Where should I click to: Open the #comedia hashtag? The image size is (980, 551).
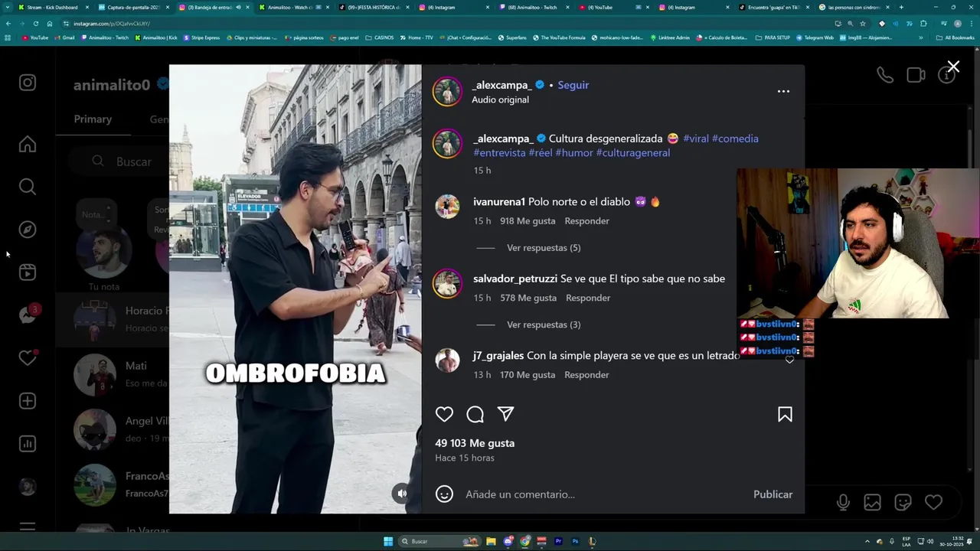click(x=735, y=139)
